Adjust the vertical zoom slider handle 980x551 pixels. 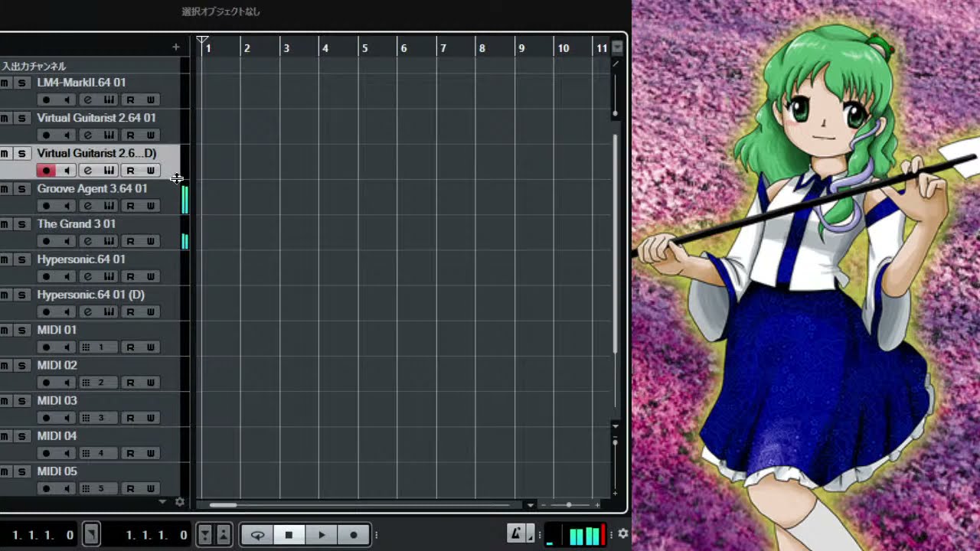coord(615,442)
